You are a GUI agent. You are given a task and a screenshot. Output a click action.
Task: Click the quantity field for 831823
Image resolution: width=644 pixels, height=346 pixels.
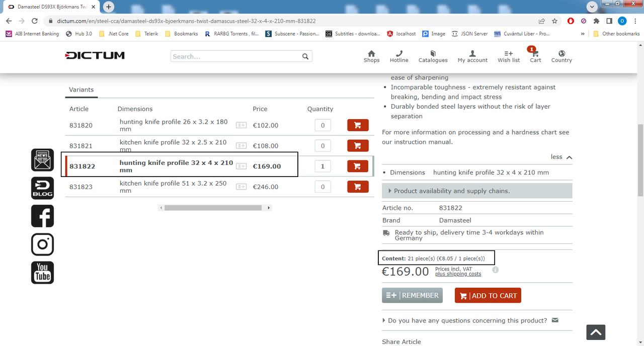[323, 187]
